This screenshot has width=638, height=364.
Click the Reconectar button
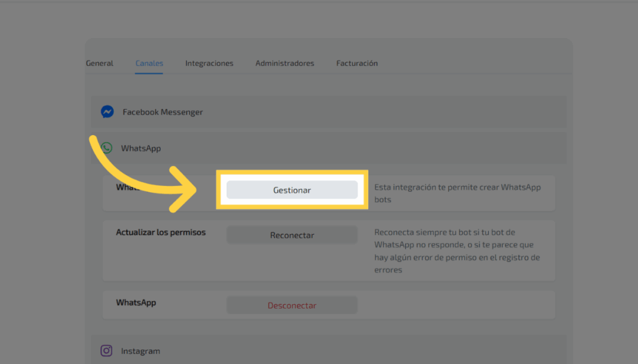pyautogui.click(x=292, y=235)
